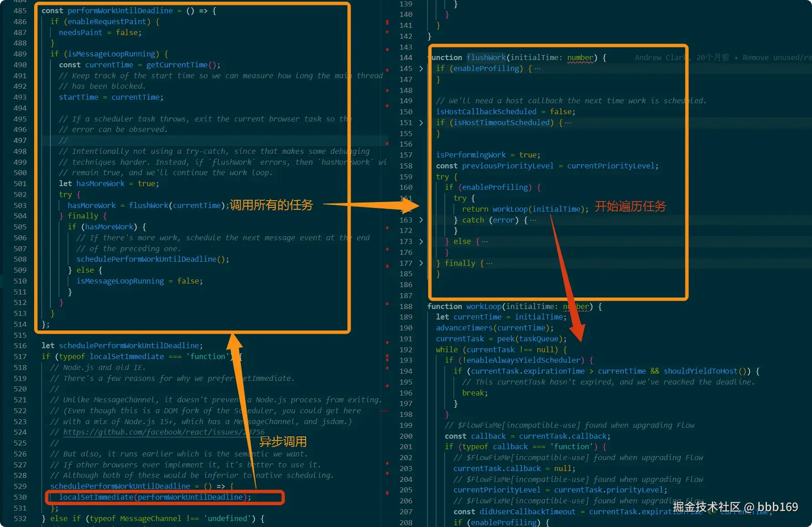Click startTime on line 493
812x527 pixels.
pos(78,97)
